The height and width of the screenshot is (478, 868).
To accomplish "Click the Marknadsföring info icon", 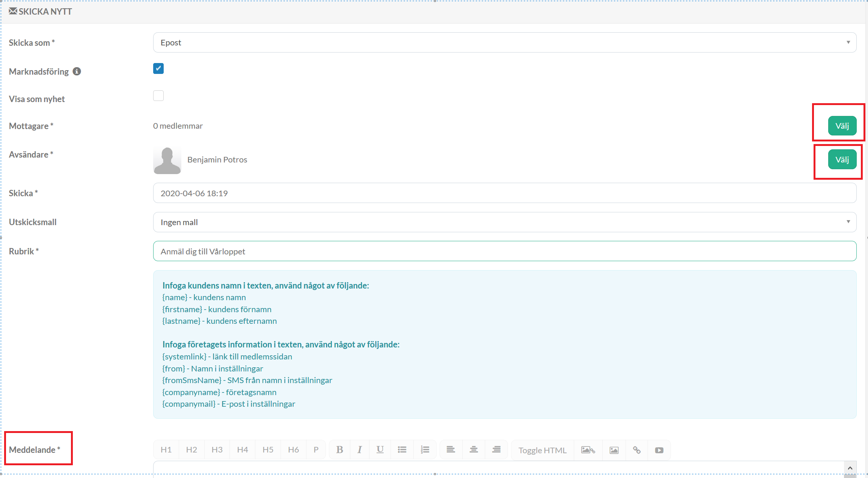I will coord(77,71).
